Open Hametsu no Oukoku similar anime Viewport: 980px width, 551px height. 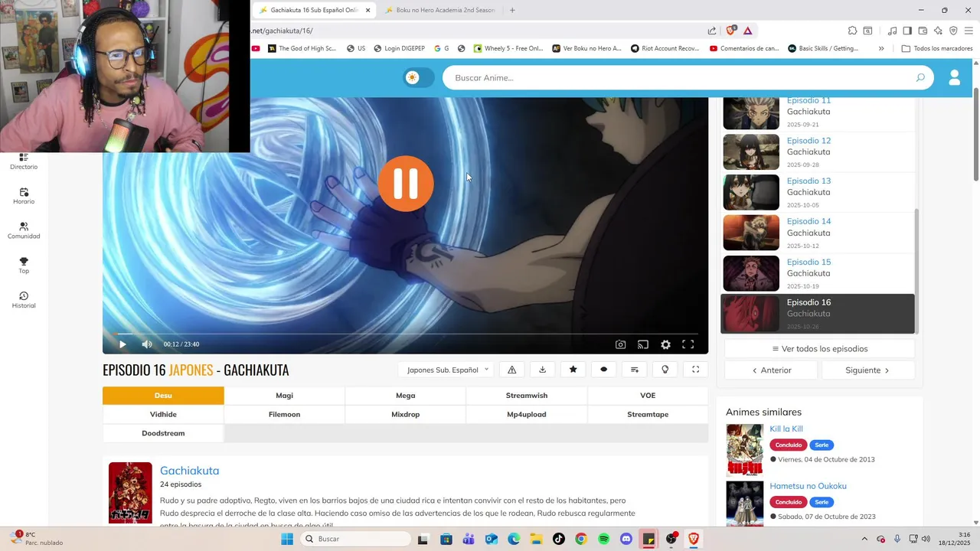808,486
